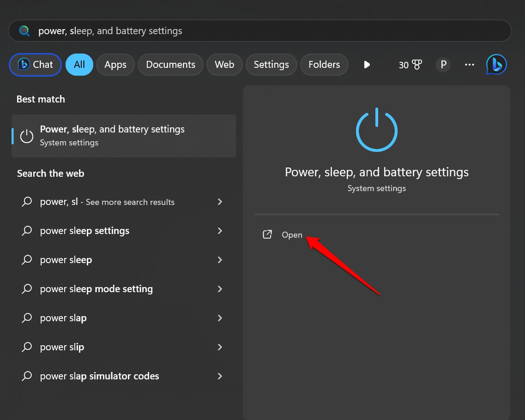The image size is (525, 420).
Task: Click search glass icon beside 'power sleep mode setting'
Action: pyautogui.click(x=27, y=289)
